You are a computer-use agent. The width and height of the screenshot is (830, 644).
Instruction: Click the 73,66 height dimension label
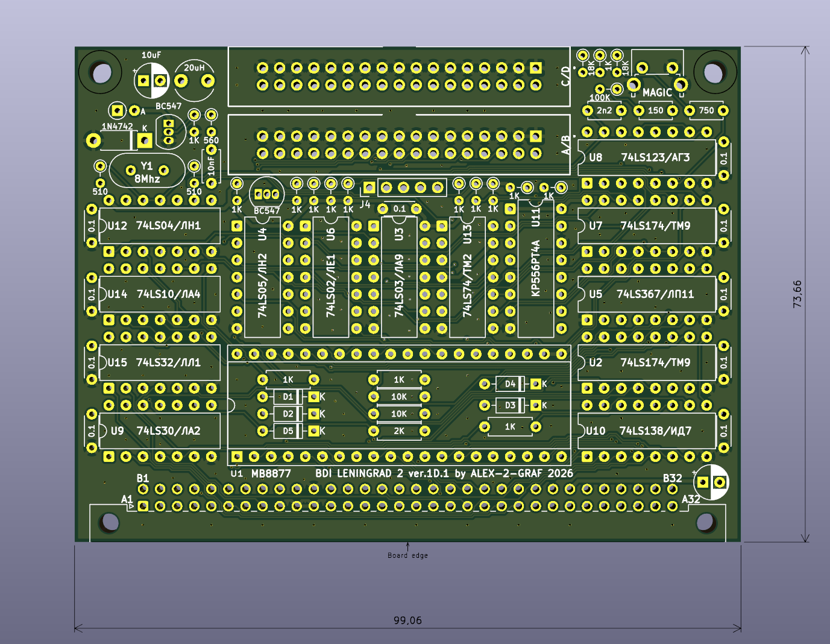797,294
